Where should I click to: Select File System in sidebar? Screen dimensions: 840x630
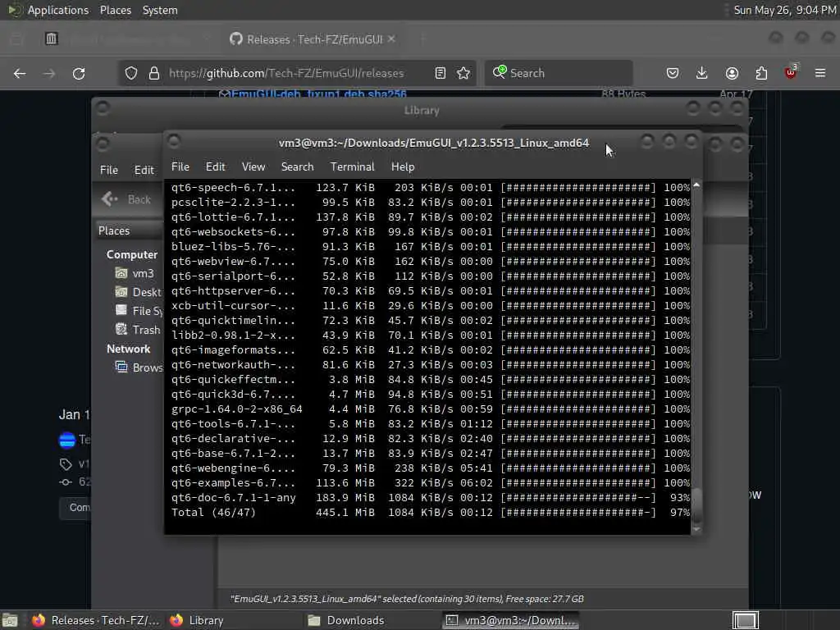(138, 311)
